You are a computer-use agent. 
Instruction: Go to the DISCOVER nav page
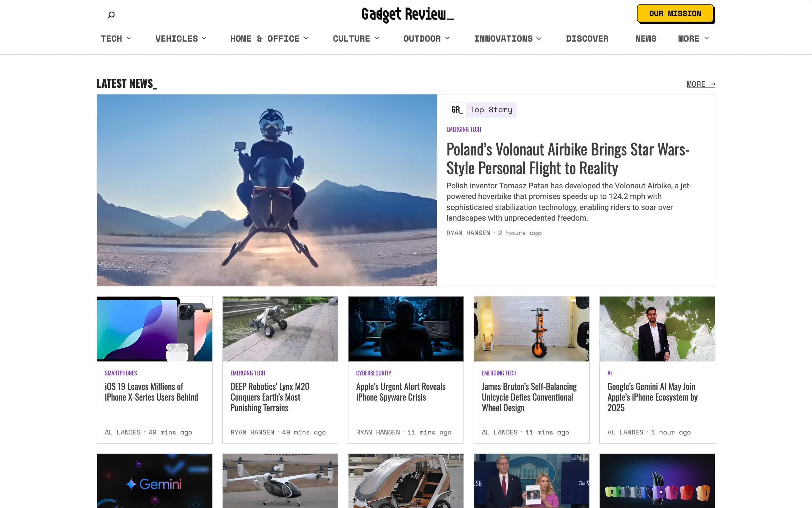pyautogui.click(x=587, y=39)
